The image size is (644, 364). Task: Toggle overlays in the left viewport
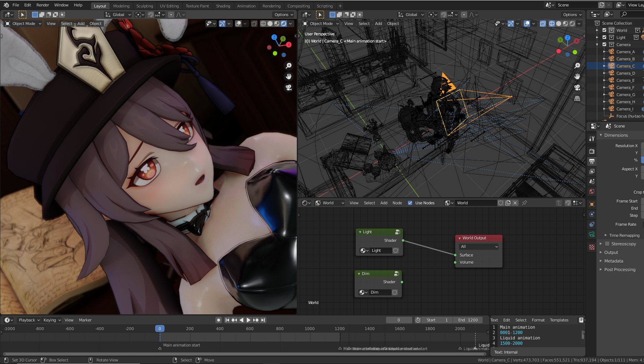pos(238,24)
